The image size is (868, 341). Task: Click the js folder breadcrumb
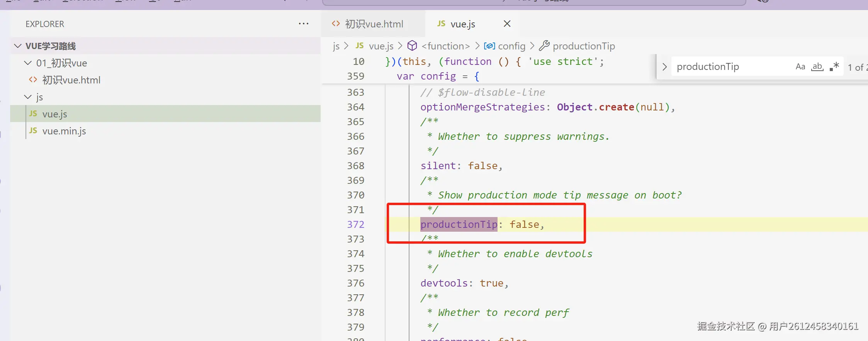[336, 46]
